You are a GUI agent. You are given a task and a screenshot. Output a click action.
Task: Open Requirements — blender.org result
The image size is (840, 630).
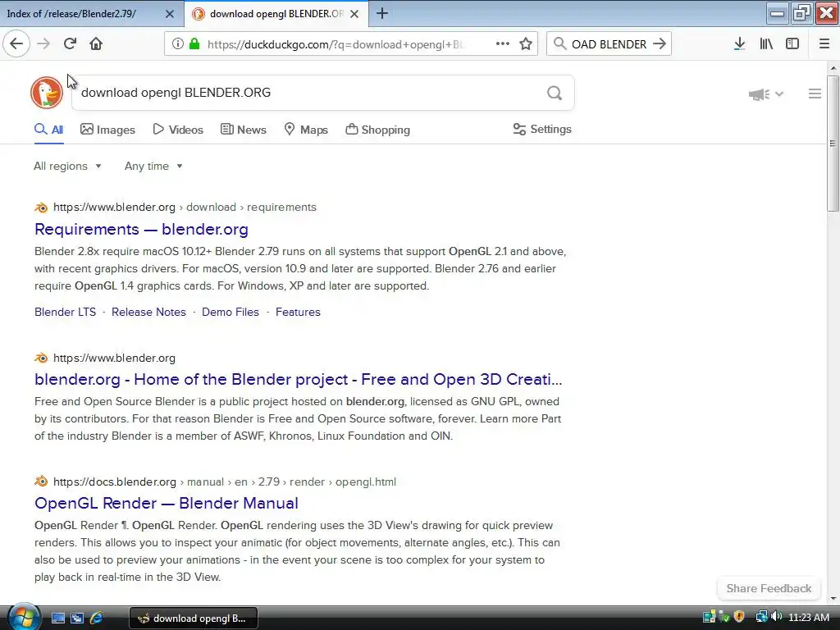[141, 230]
